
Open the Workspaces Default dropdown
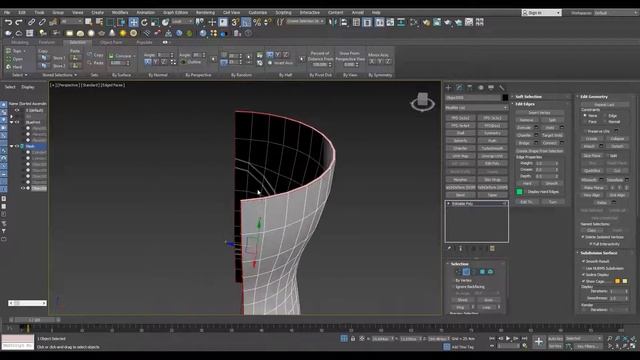click(616, 13)
